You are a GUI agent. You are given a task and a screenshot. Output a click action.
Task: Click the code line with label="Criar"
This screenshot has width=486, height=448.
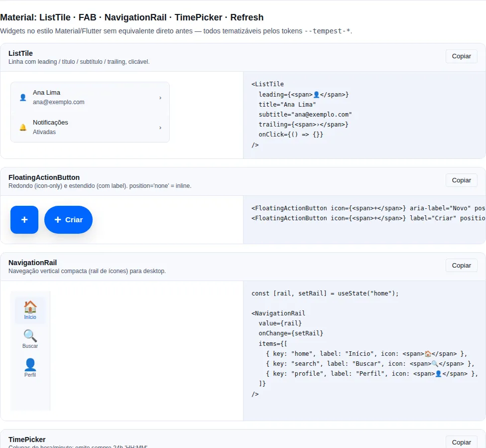368,218
